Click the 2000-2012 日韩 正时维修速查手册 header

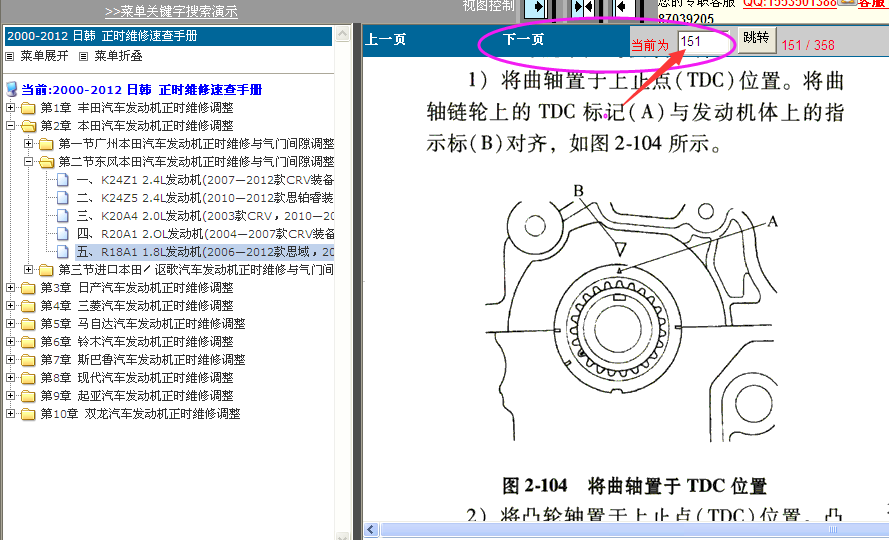point(168,36)
